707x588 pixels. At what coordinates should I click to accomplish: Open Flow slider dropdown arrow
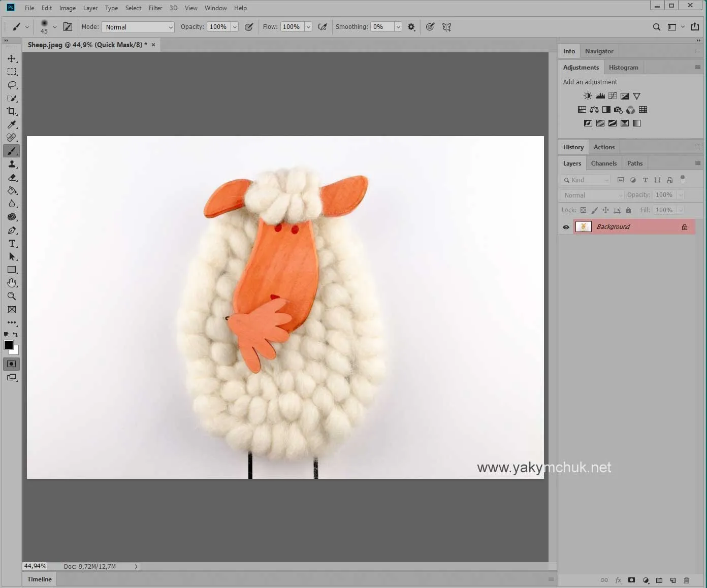point(308,27)
